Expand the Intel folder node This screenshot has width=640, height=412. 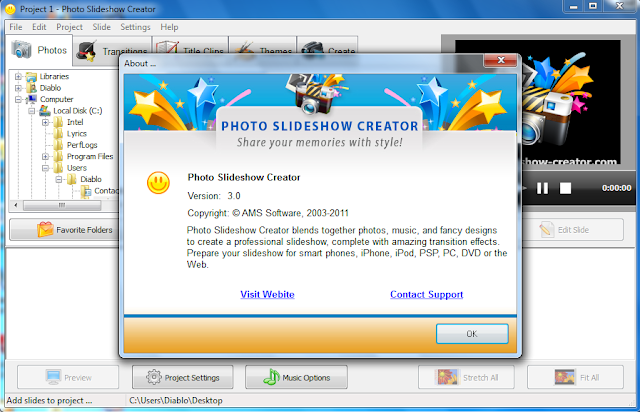tap(45, 122)
